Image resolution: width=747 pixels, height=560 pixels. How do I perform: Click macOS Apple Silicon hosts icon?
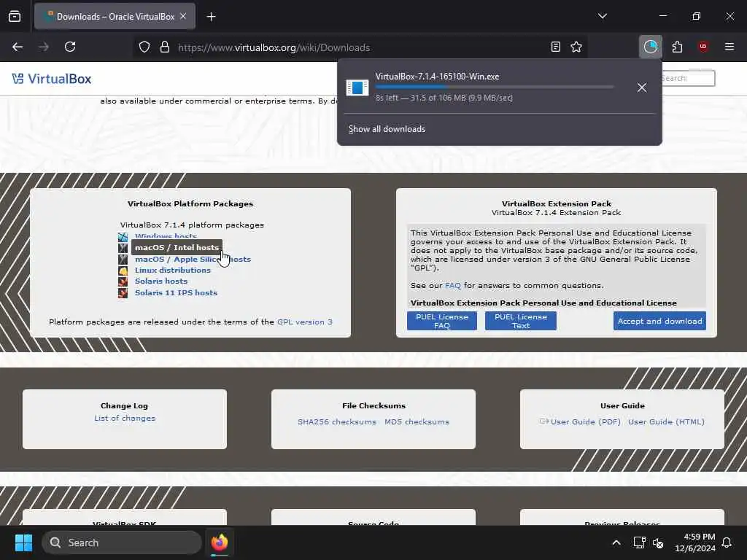[123, 260]
